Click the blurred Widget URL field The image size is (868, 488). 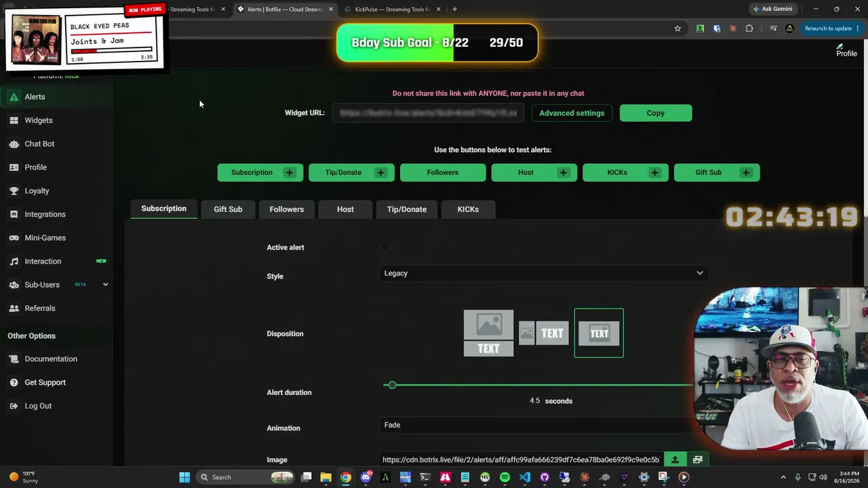click(x=428, y=113)
